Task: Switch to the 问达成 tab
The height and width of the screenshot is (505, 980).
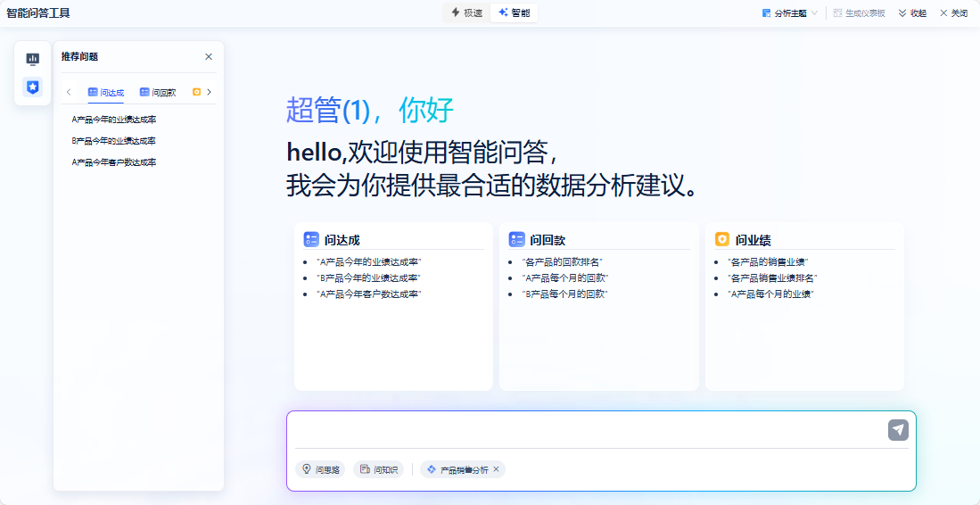Action: [105, 93]
